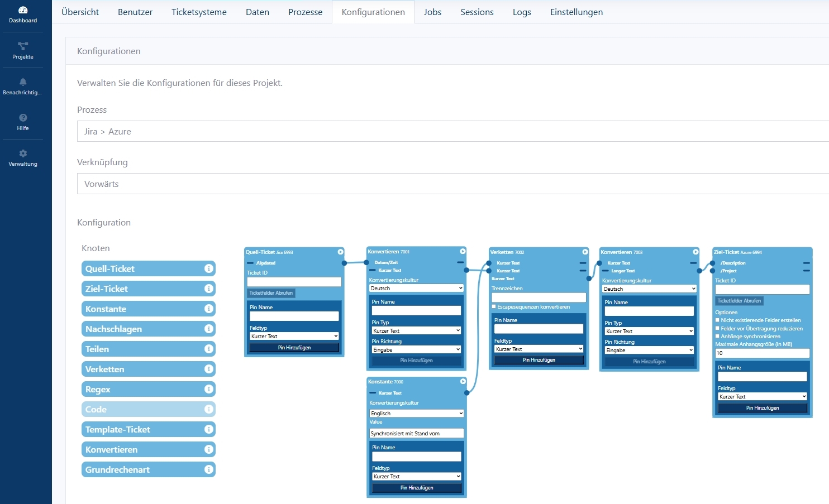Expand the Feldtyp dropdown in the Quell-Ticket node
Screen dimensions: 829x504
(x=294, y=336)
